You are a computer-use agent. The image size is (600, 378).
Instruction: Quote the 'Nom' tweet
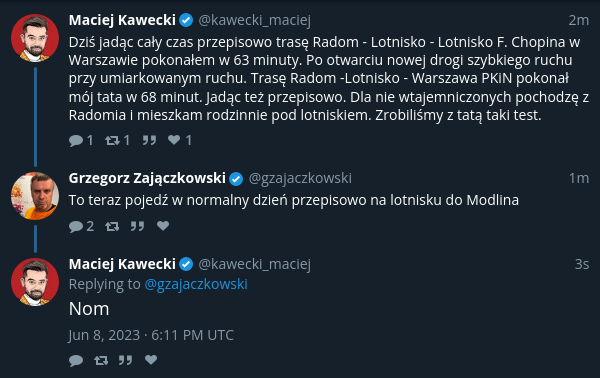(125, 360)
